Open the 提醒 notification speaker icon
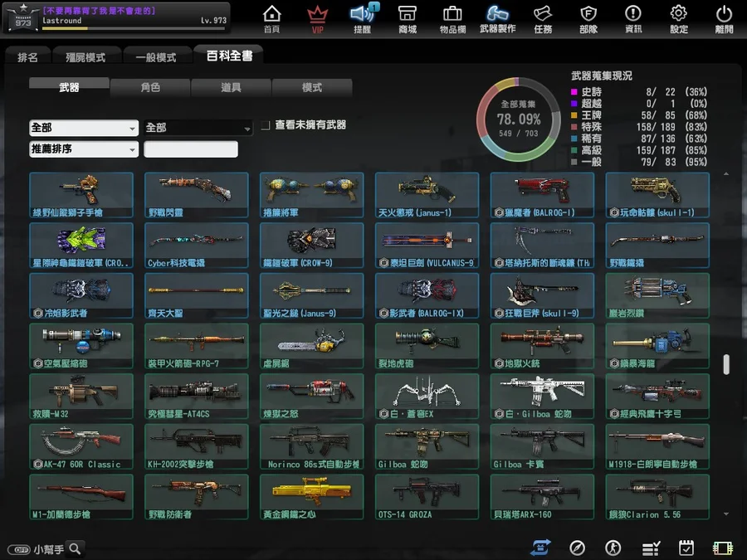This screenshot has height=560, width=747. point(363,18)
